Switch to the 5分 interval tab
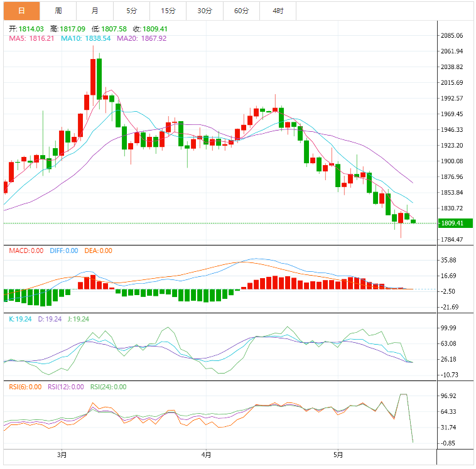476x469 pixels. click(x=131, y=11)
